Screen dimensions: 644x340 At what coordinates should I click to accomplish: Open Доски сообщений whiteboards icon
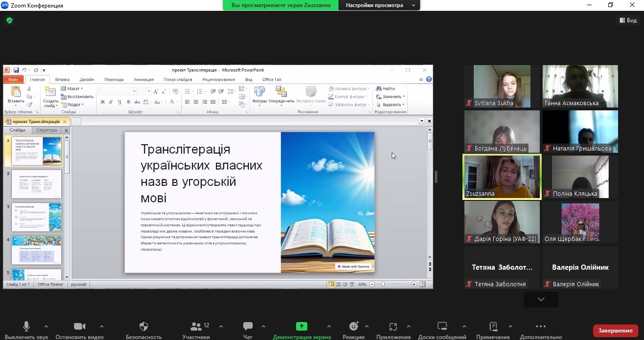(x=442, y=326)
